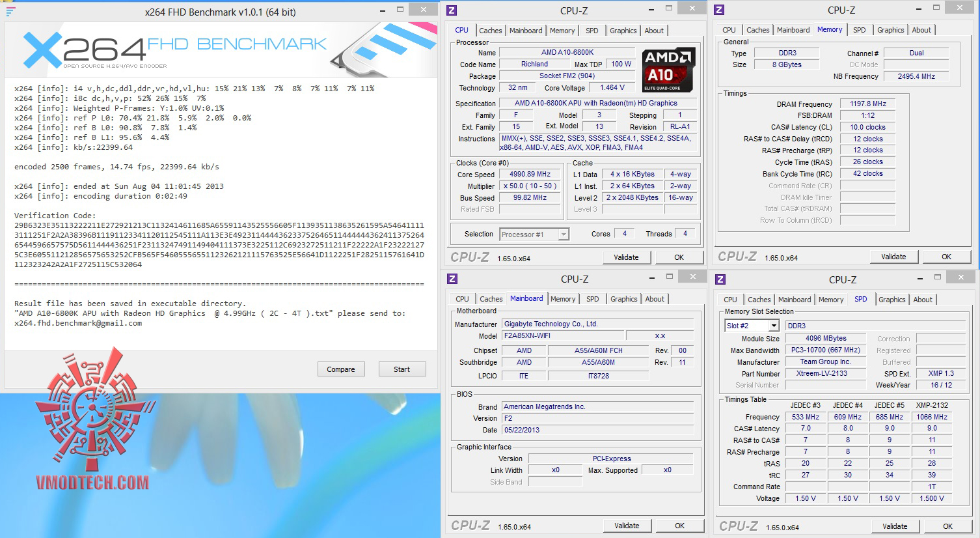Click the BIOS Date value '05/22/2013'
Screen dimensions: 980x538
(x=598, y=431)
